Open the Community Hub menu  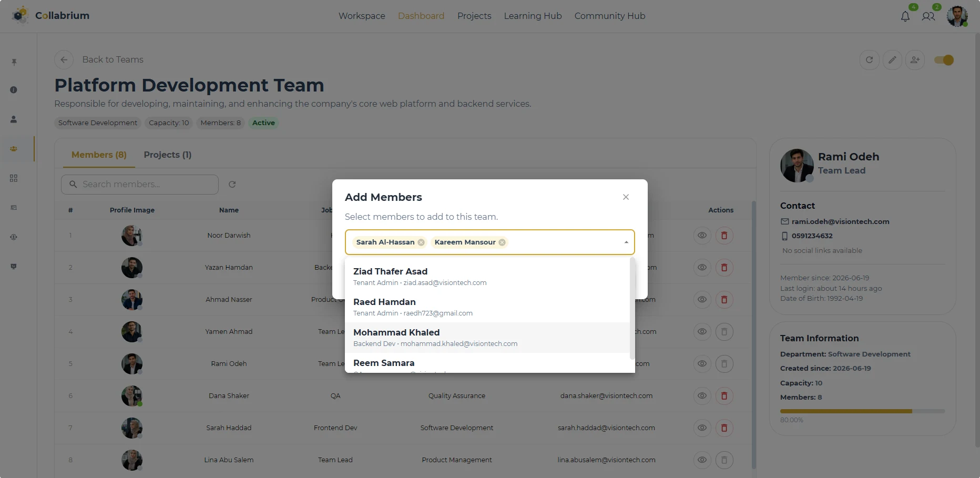click(x=610, y=16)
